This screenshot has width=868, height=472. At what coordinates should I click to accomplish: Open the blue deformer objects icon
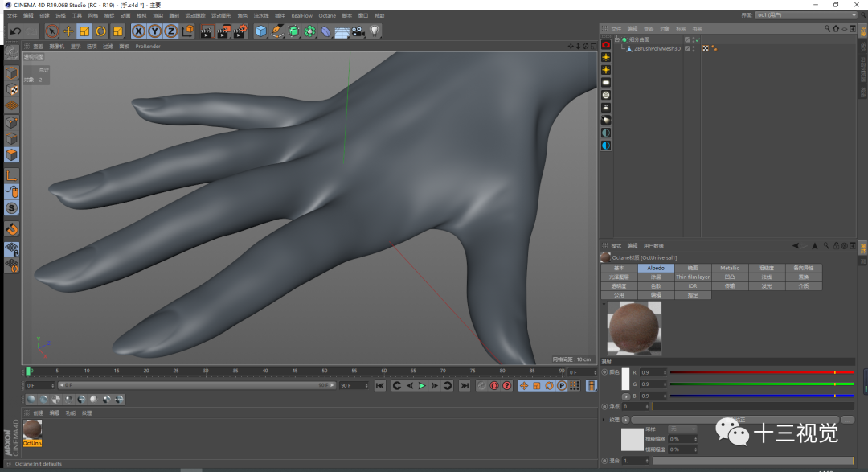325,31
